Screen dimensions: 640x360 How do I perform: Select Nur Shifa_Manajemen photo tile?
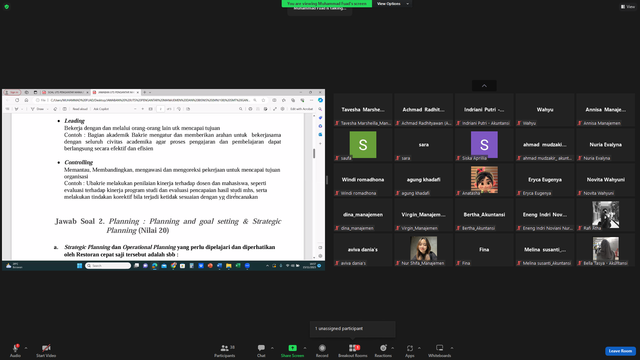[423, 249]
